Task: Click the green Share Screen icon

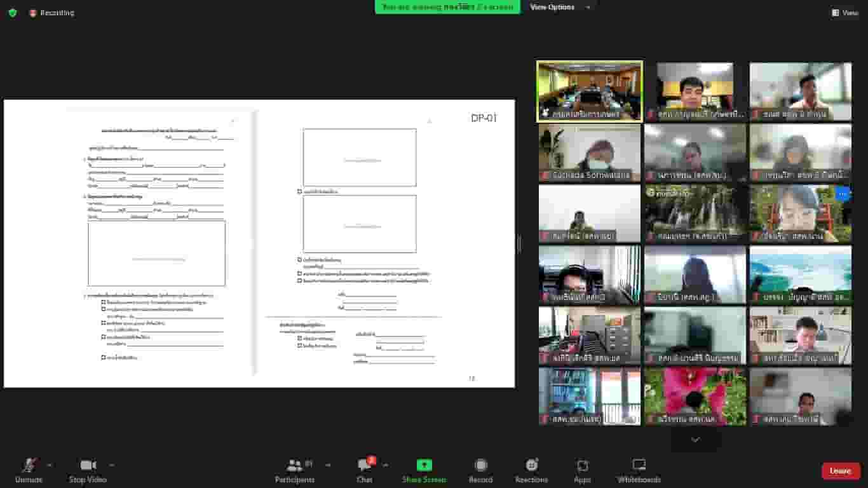Action: [x=424, y=465]
